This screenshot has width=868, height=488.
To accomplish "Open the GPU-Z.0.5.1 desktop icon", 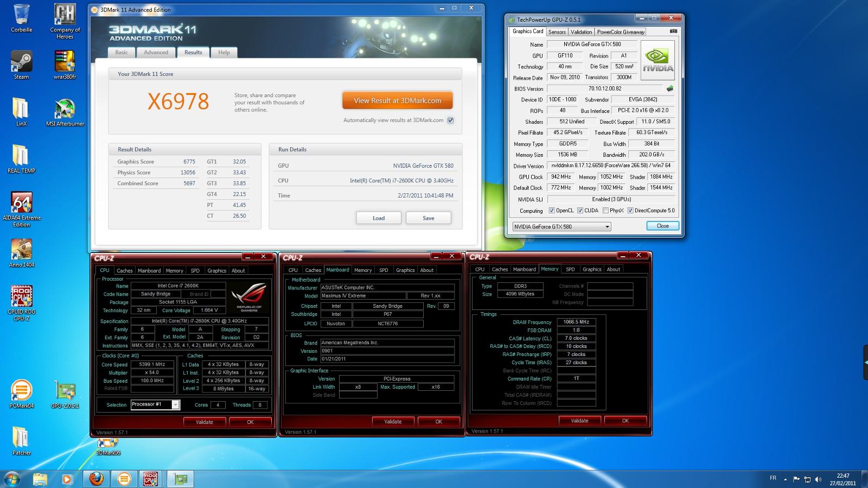I will 65,394.
